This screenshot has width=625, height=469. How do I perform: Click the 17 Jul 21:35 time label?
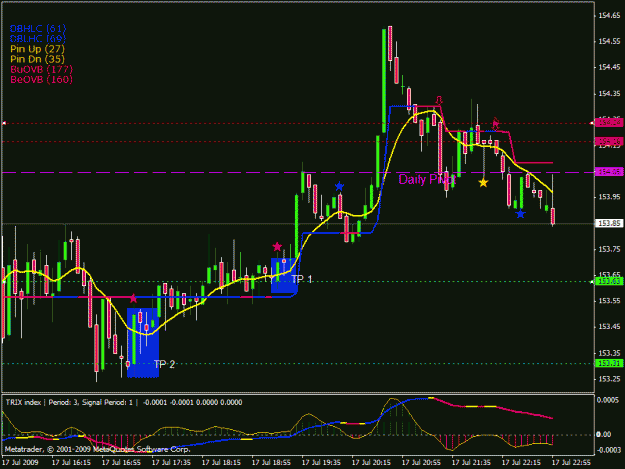pos(471,463)
